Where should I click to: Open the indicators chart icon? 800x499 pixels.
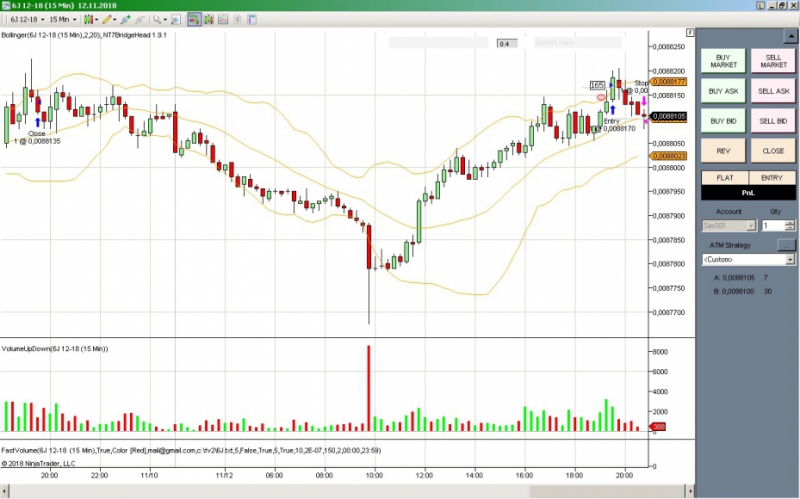pos(223,19)
